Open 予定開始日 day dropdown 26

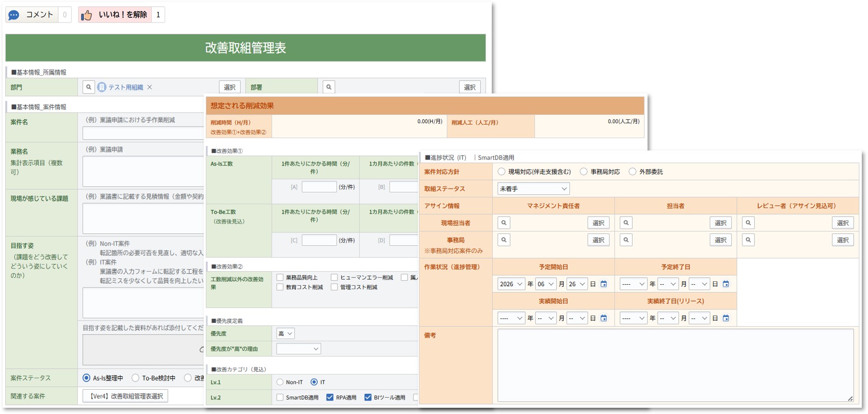click(577, 284)
